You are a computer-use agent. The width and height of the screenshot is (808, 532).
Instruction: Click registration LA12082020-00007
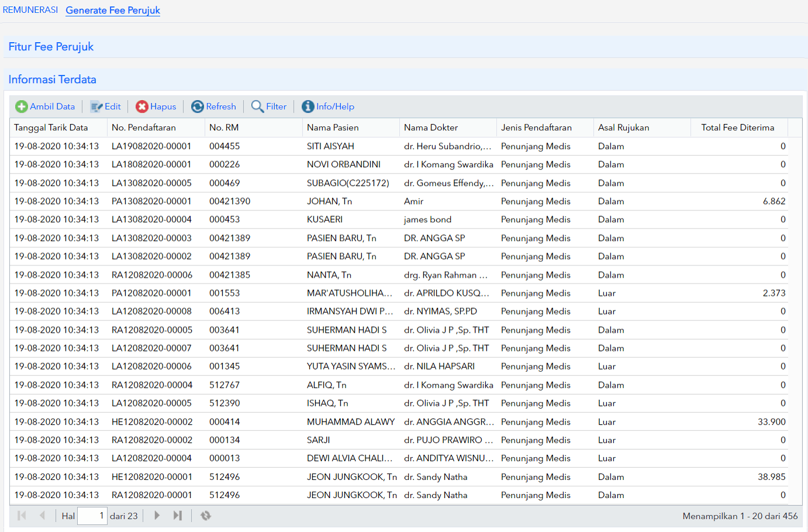[x=151, y=348]
